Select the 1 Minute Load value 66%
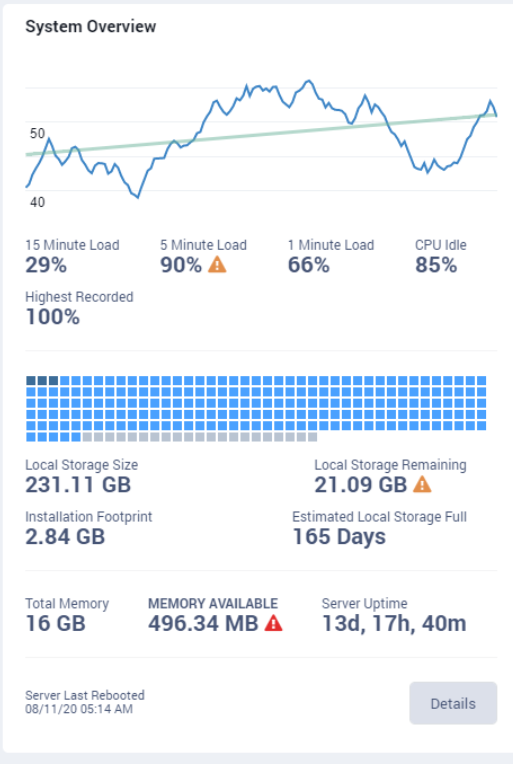This screenshot has width=513, height=764. (308, 265)
